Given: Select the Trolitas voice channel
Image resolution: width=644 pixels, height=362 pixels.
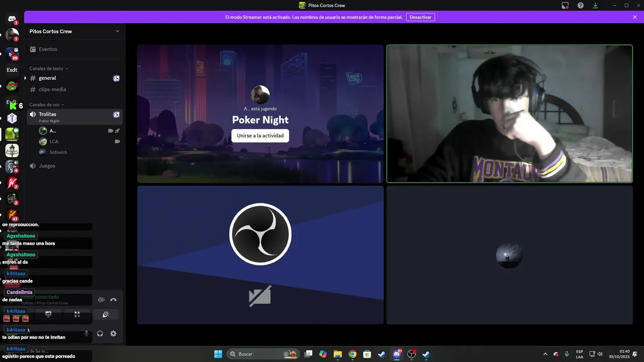Looking at the screenshot, I should (74, 117).
